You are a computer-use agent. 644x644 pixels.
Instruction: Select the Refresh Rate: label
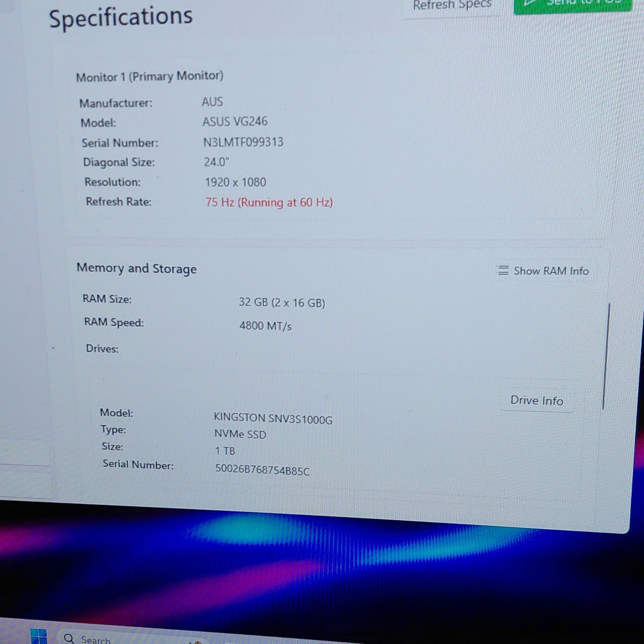coord(119,202)
